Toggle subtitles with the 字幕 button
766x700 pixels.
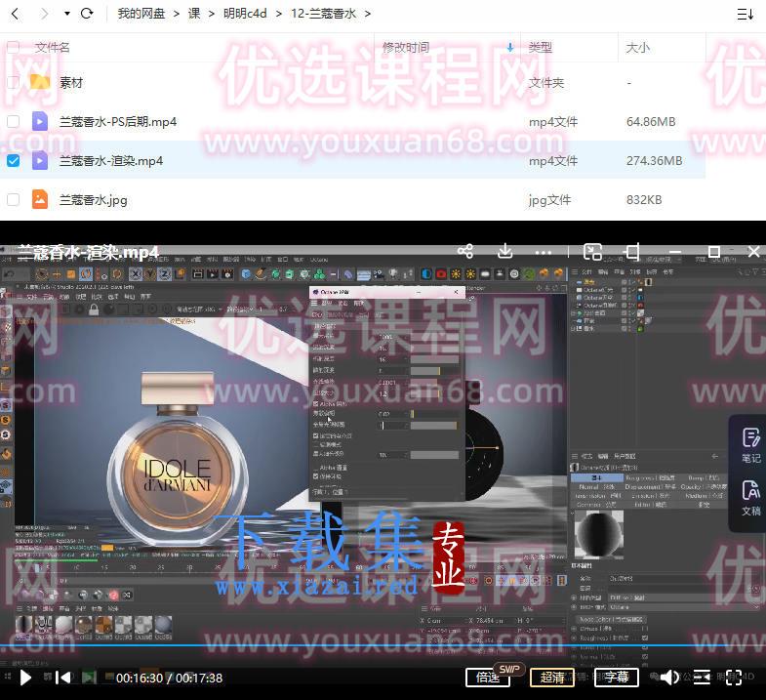tap(616, 678)
